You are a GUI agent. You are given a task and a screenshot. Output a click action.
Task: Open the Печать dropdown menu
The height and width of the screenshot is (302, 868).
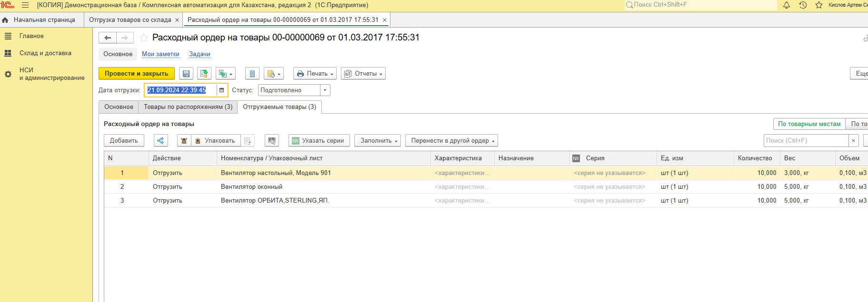click(x=315, y=74)
